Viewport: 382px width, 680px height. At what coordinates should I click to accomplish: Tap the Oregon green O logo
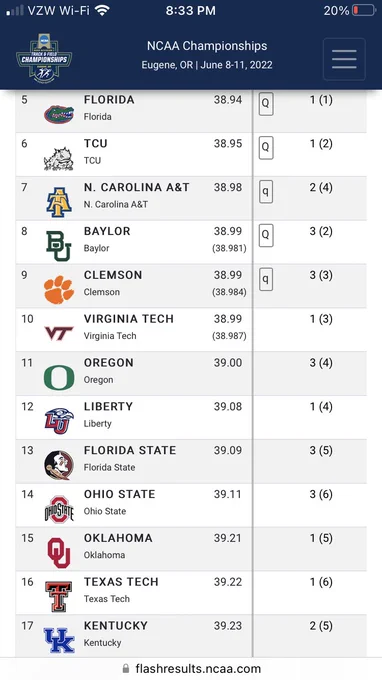[x=59, y=377]
